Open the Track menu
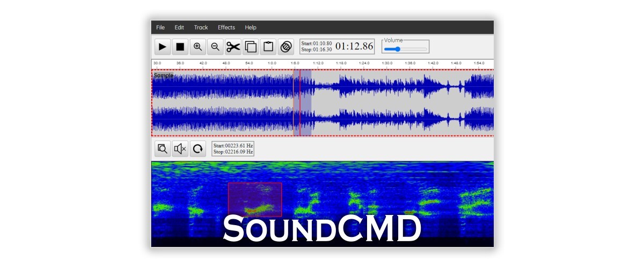Image resolution: width=644 pixels, height=268 pixels. point(201,27)
